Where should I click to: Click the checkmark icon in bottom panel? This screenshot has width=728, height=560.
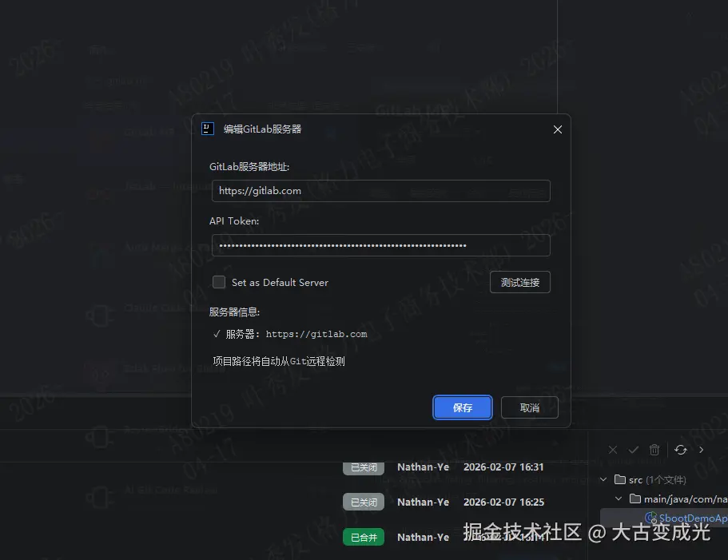pyautogui.click(x=634, y=450)
